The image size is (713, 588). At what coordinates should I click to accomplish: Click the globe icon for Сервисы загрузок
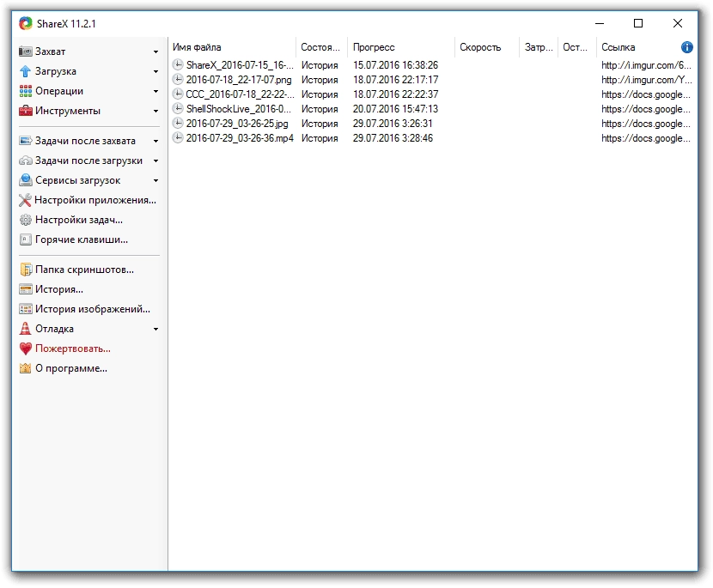click(26, 180)
